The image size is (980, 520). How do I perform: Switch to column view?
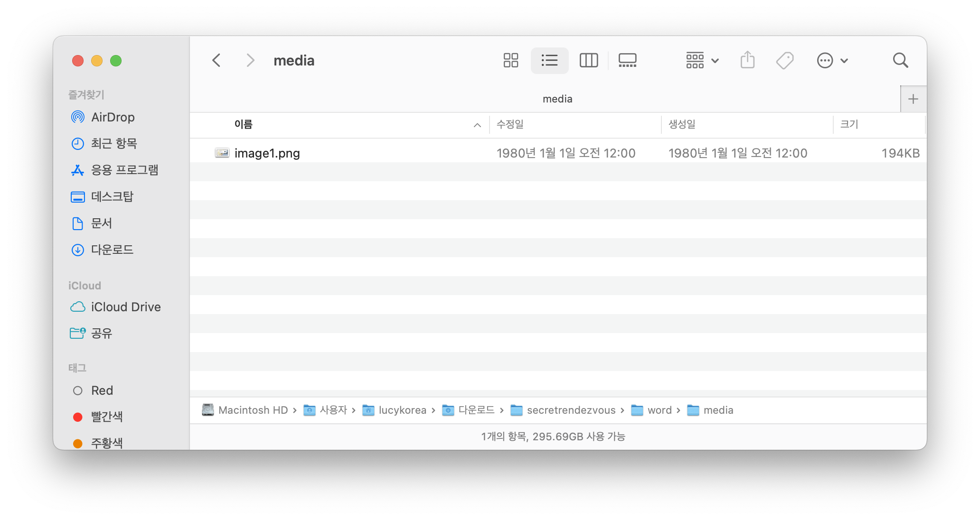[x=589, y=60]
